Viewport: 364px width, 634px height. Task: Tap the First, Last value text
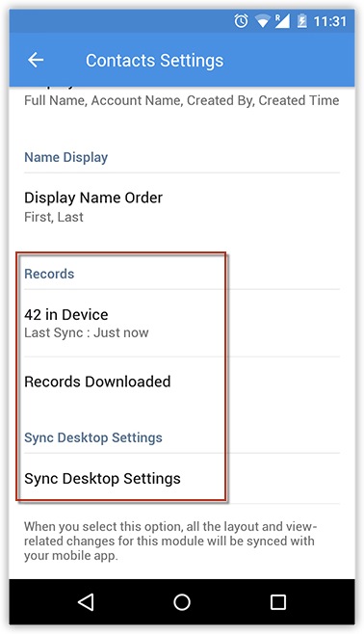53,217
